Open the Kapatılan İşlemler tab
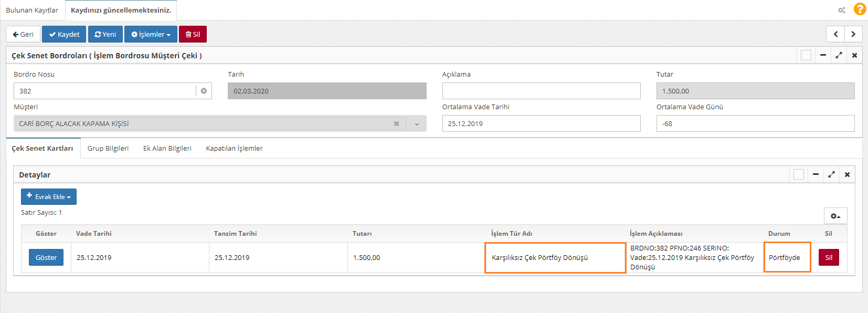Viewport: 868px width, 313px height. tap(234, 148)
